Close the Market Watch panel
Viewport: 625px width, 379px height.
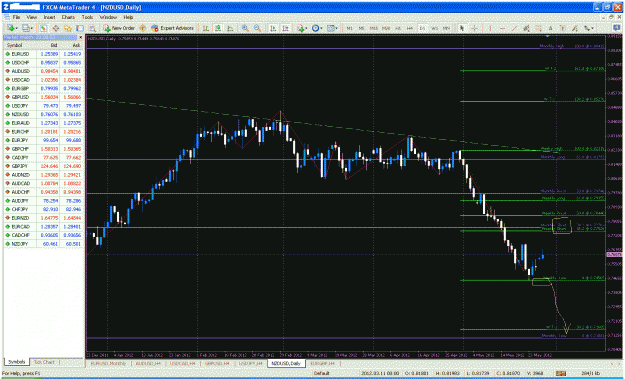coord(81,37)
